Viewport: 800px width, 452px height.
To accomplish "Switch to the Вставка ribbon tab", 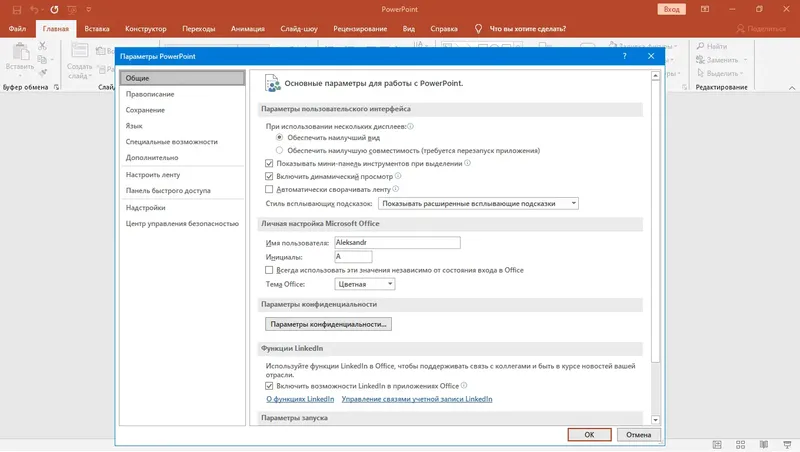I will (x=97, y=29).
